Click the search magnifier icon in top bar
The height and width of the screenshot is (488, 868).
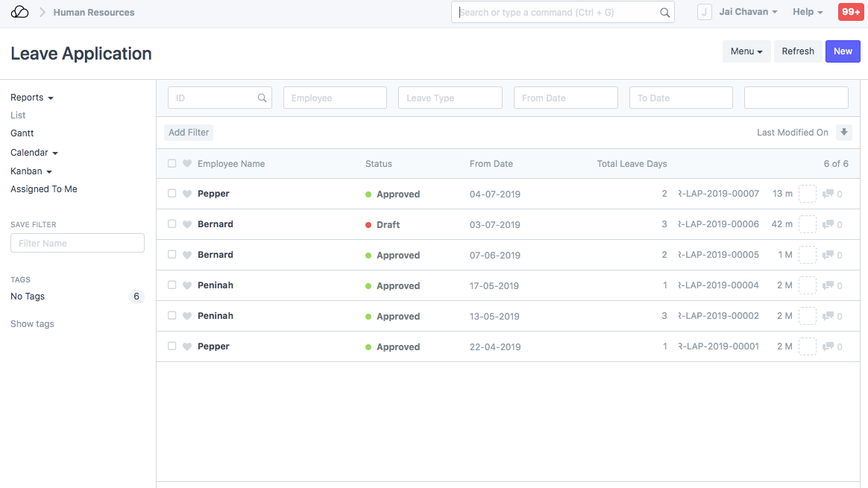click(x=664, y=13)
